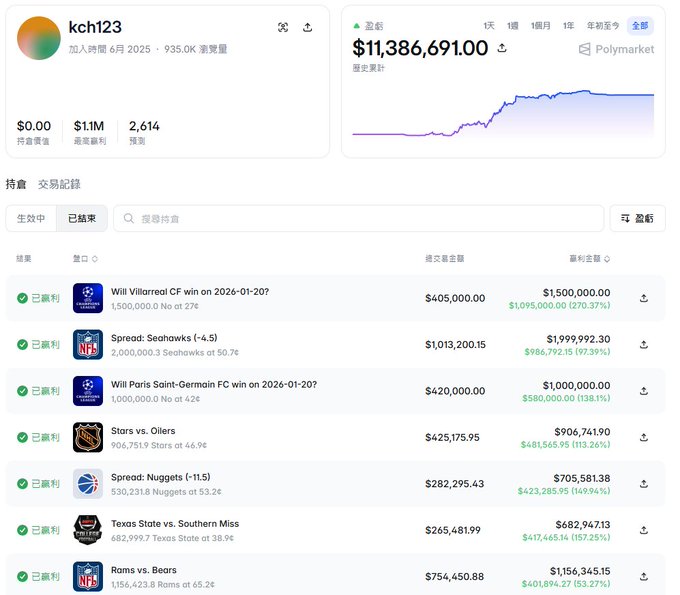This screenshot has height=595, width=680.
Task: Click the green win checkmark on Nuggets row
Action: 22,484
